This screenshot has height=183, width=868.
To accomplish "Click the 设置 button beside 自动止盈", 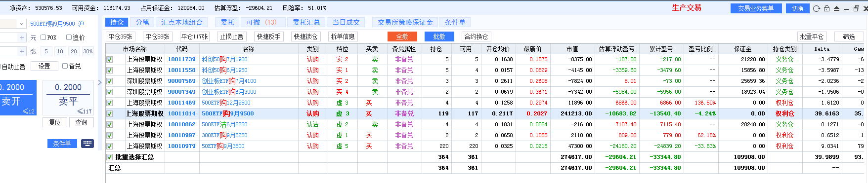I will pyautogui.click(x=44, y=66).
